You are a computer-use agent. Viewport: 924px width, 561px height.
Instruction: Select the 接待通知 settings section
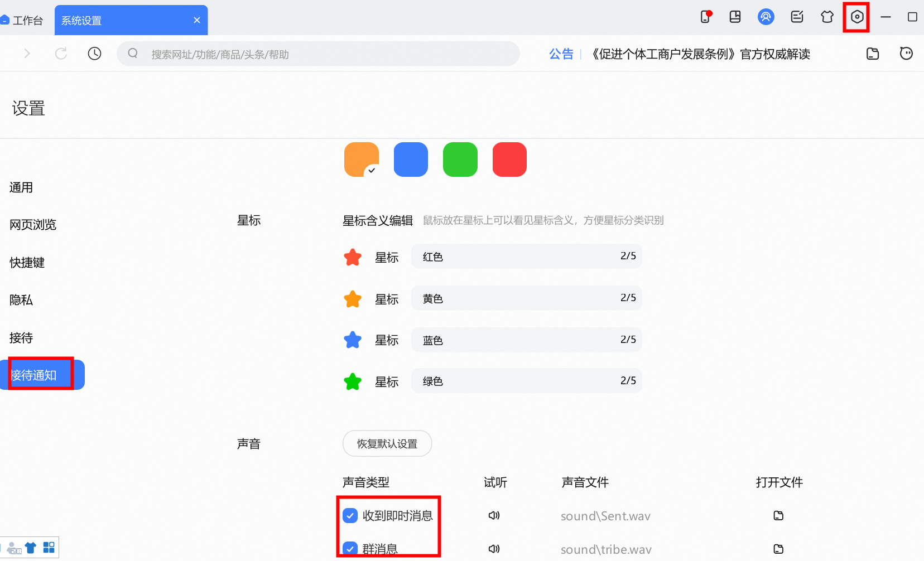pos(42,375)
